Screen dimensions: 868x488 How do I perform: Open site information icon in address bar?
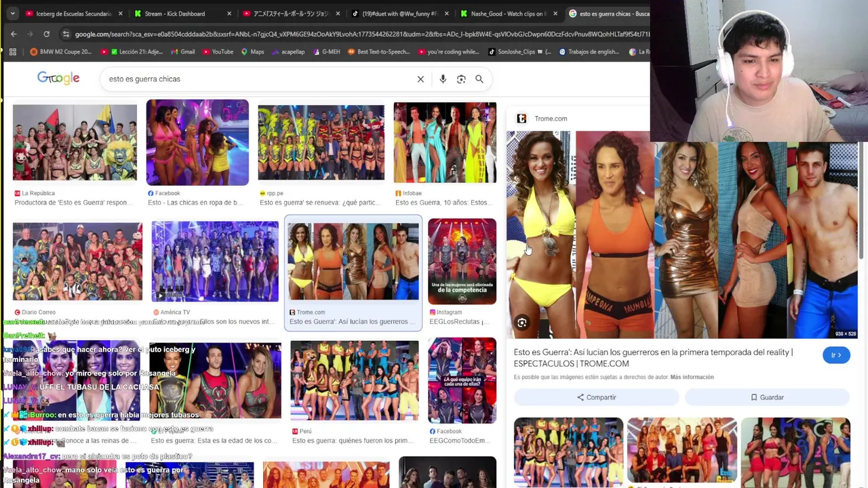coord(66,34)
